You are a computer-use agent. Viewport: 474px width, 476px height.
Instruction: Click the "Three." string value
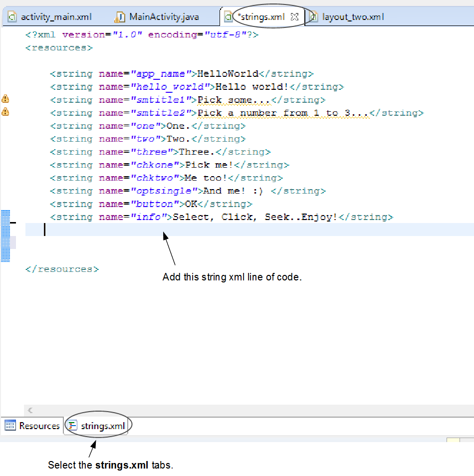(x=197, y=152)
